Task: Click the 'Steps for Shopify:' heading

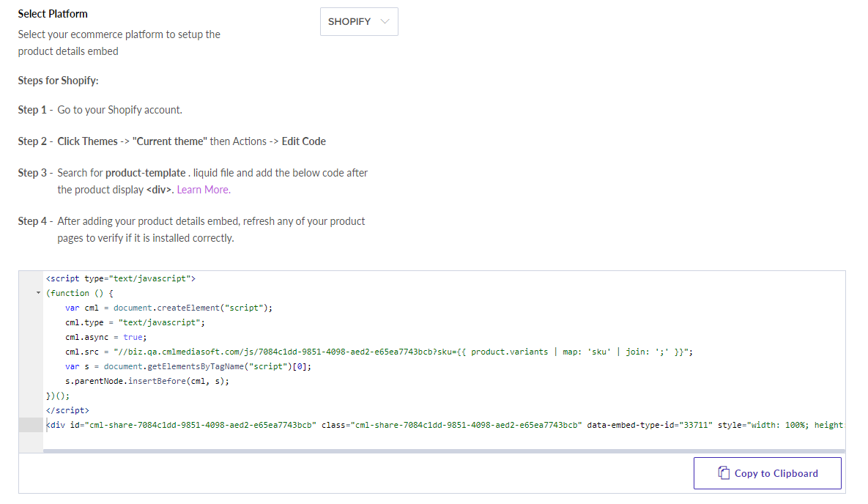Action: coord(58,81)
